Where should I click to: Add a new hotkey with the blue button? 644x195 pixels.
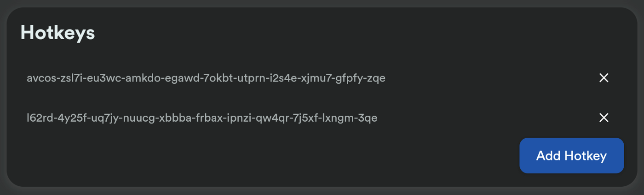(x=571, y=156)
